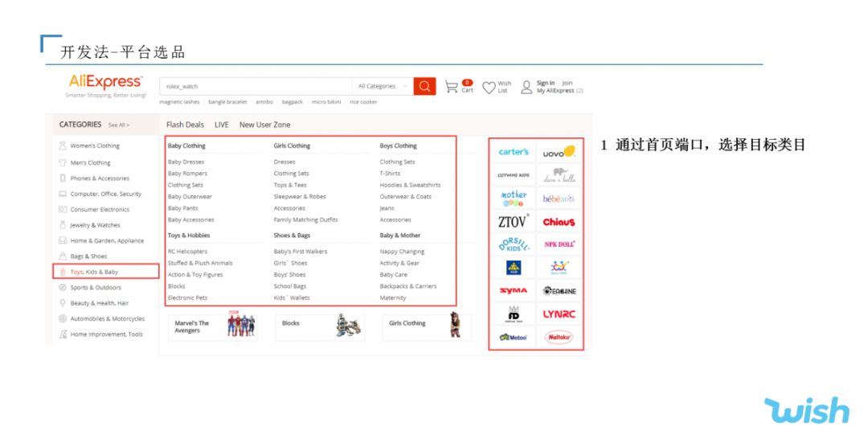This screenshot has width=868, height=443.
Task: Switch to the LIVE tab
Action: [222, 125]
